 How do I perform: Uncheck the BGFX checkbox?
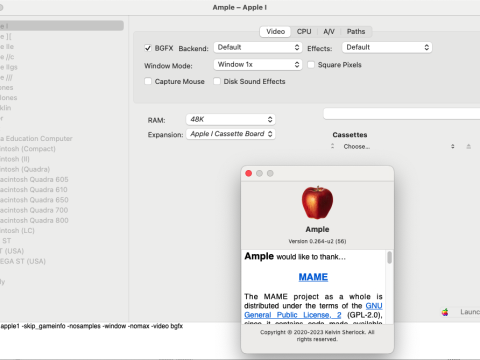148,48
